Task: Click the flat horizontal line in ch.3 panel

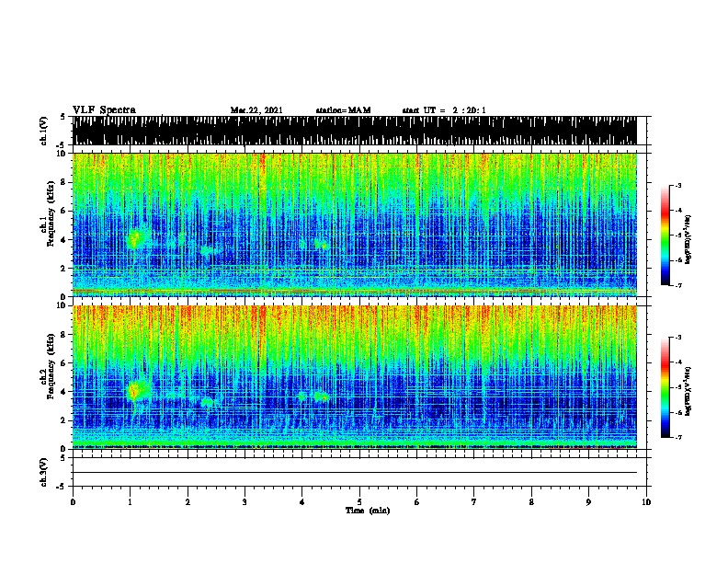Action: [x=354, y=473]
